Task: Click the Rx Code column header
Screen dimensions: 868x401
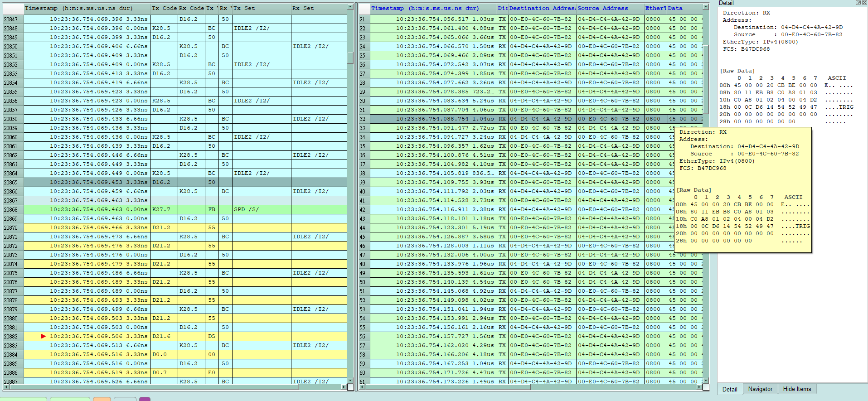Action: 191,8
